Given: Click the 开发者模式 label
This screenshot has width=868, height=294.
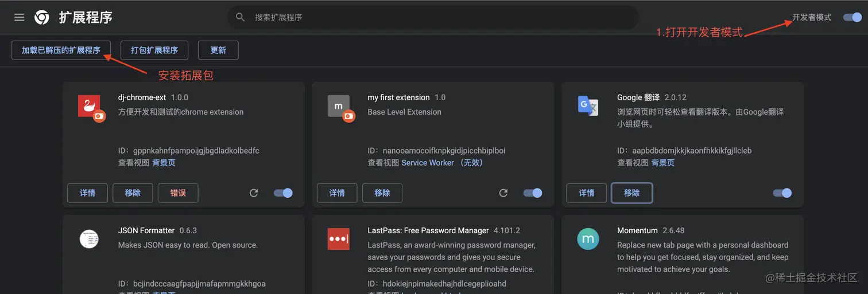Looking at the screenshot, I should pyautogui.click(x=812, y=17).
